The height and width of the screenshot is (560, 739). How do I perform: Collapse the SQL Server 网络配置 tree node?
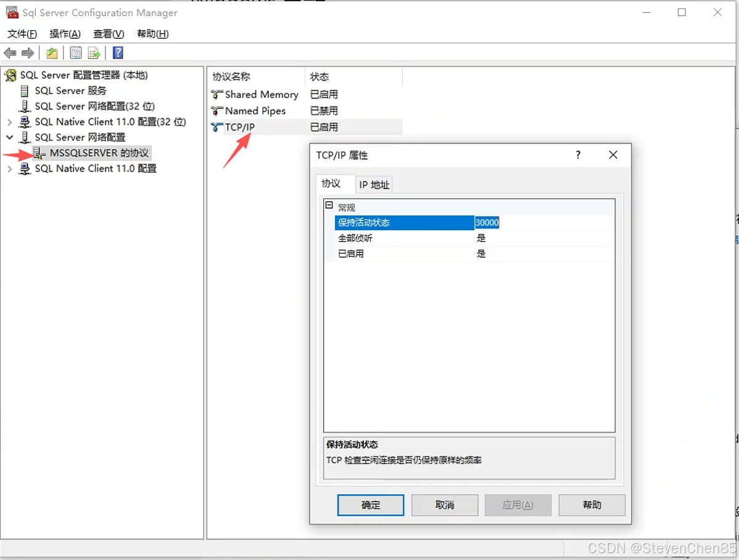click(10, 137)
